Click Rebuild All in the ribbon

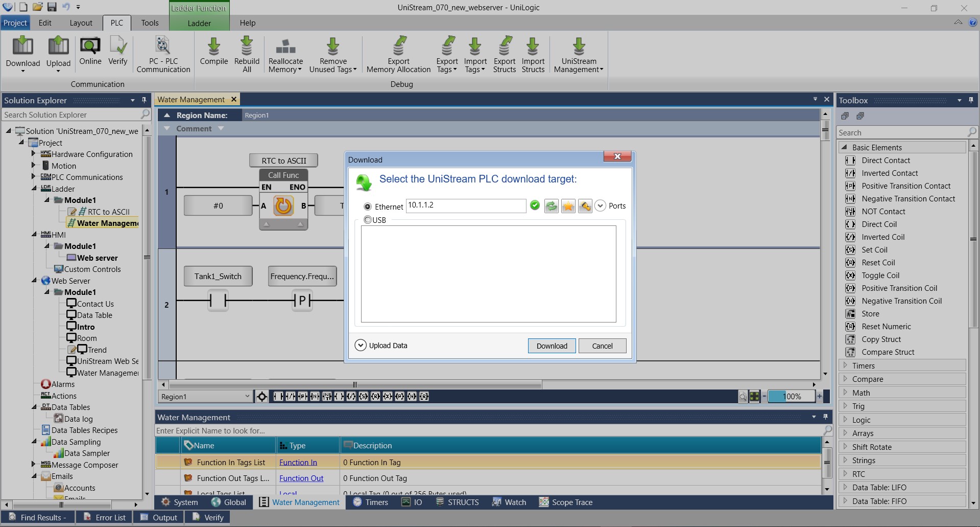click(x=247, y=54)
